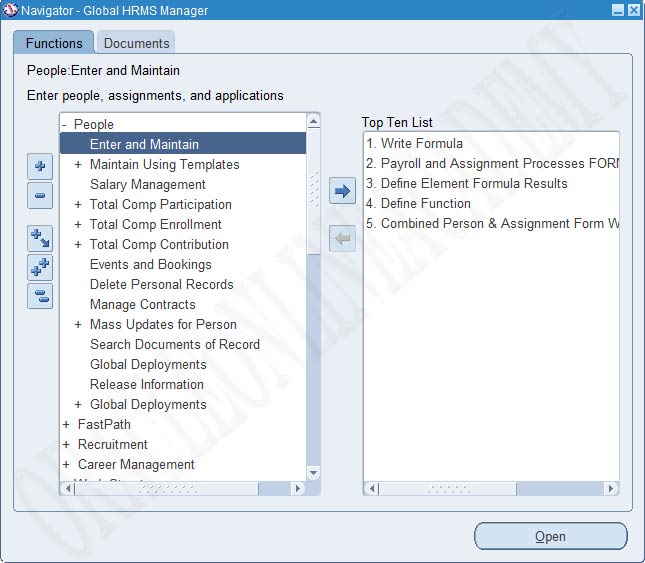The width and height of the screenshot is (645, 563).
Task: Choose 4. Define Function in Top Ten
Action: 418,203
